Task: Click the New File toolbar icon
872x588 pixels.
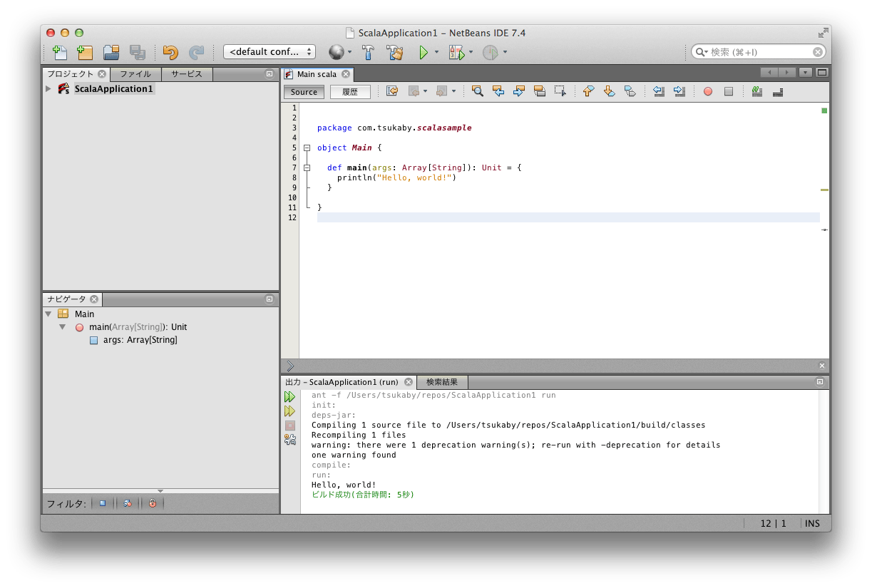Action: [60, 52]
